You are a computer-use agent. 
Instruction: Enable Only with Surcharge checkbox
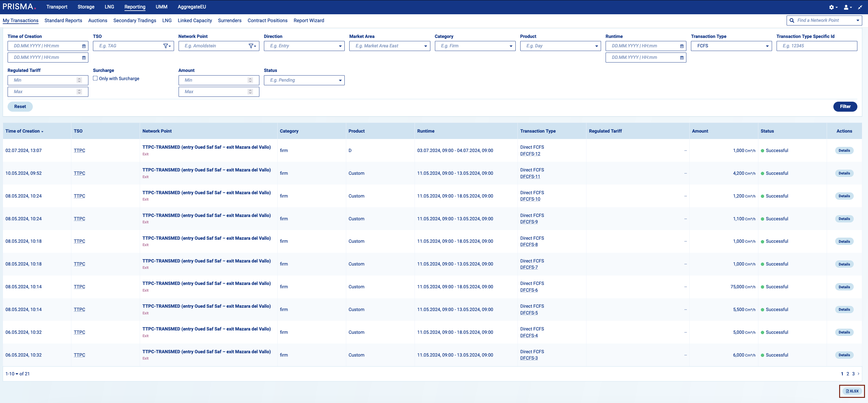[x=95, y=78]
